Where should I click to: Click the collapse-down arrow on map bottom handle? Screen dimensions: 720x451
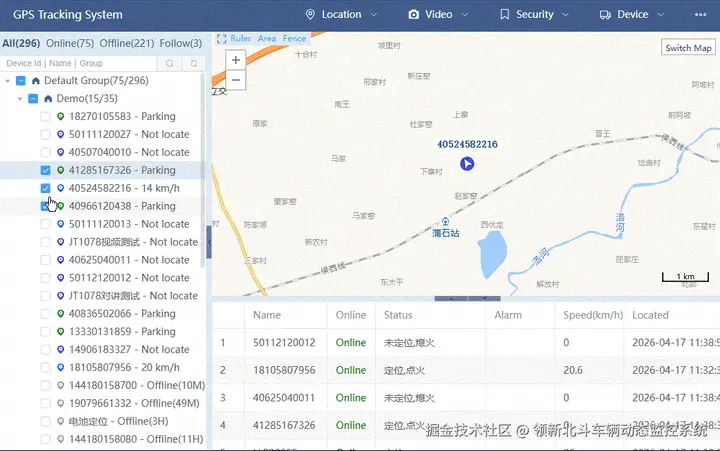[484, 299]
